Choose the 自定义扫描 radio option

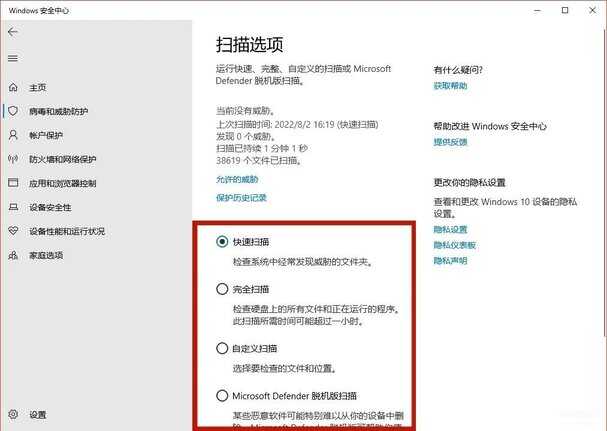coord(222,348)
